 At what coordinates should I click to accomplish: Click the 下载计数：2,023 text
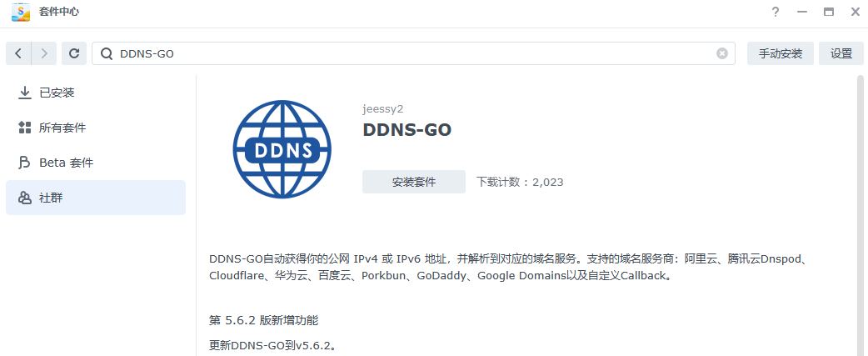click(520, 182)
